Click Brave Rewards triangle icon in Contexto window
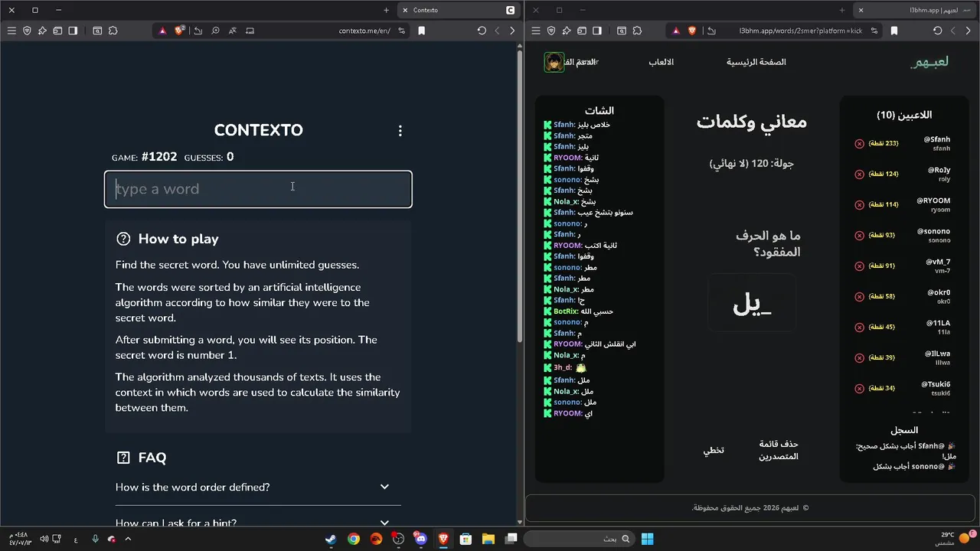The image size is (980, 551). coord(163,31)
